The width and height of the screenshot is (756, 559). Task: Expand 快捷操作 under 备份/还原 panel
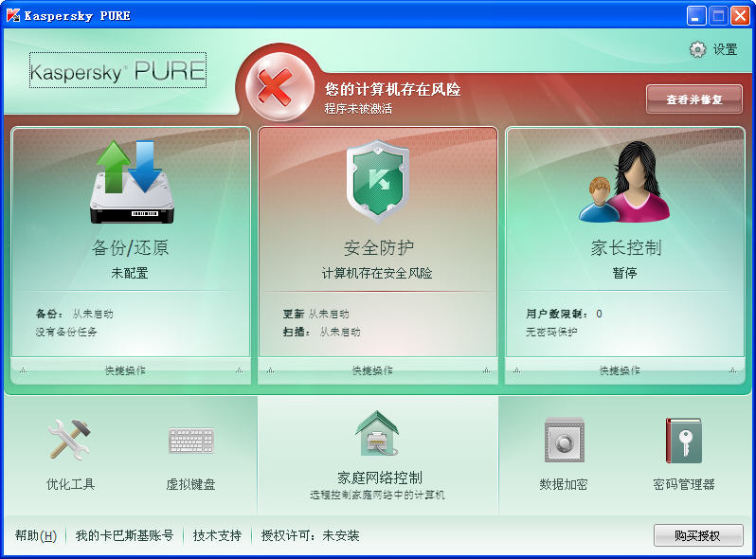point(131,370)
